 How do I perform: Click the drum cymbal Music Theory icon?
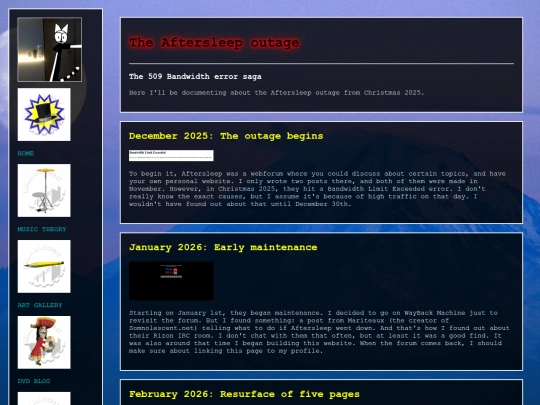44,190
